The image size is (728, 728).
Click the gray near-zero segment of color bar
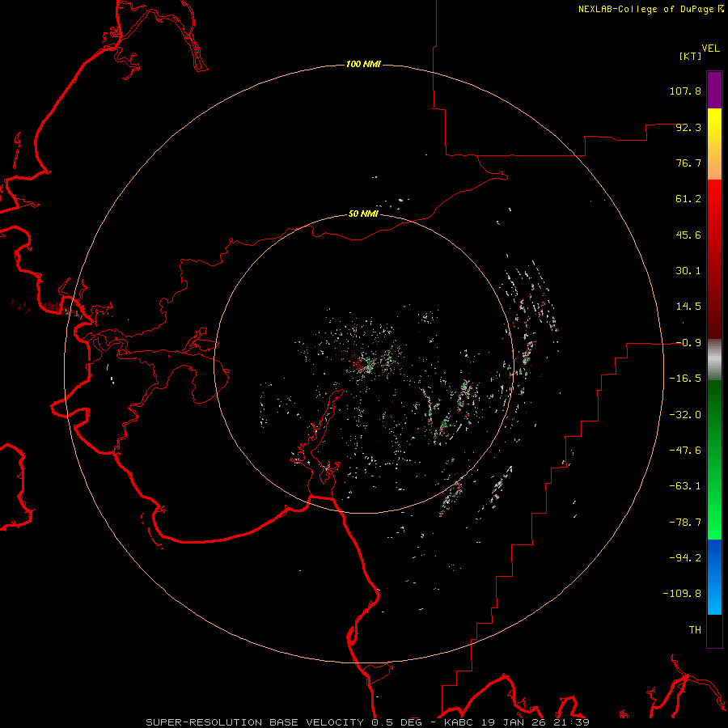(714, 360)
